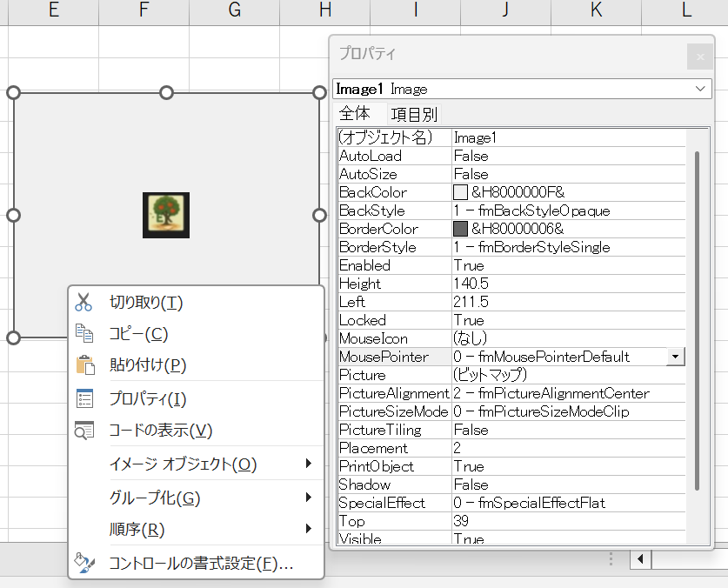Screen dimensions: 728x588
Task: Switch to the 項目別 tab
Action: 415,114
